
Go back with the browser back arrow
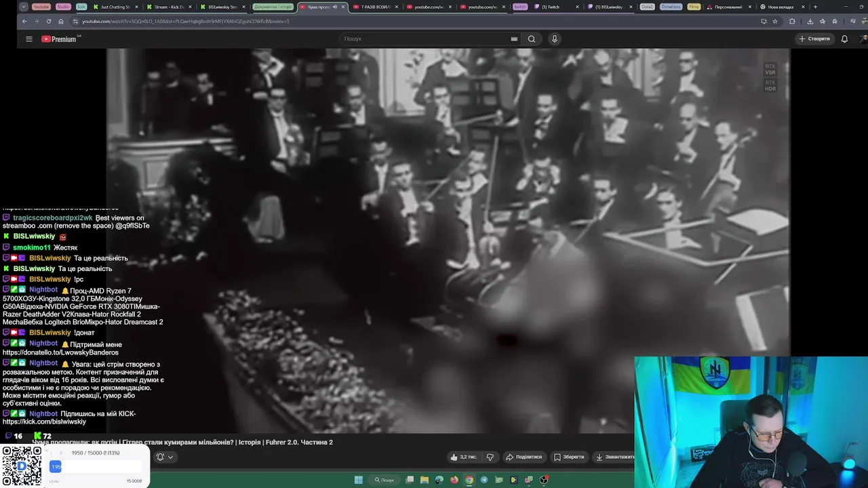(24, 21)
